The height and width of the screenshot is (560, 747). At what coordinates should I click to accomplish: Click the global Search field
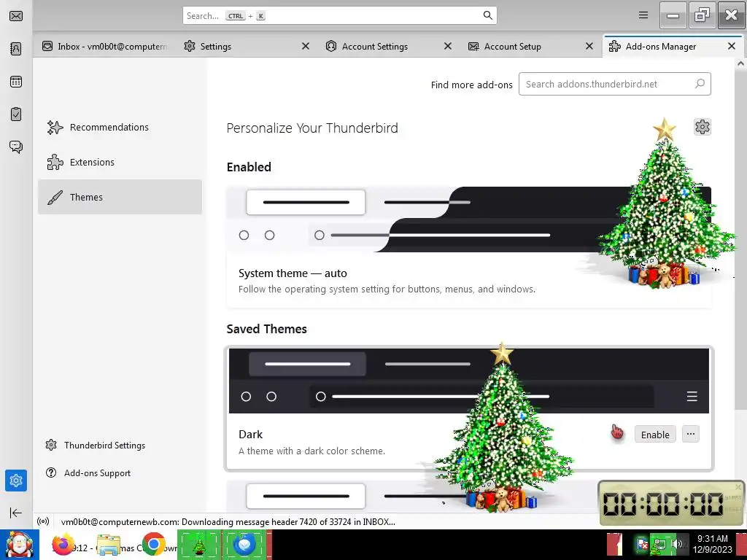pos(339,15)
